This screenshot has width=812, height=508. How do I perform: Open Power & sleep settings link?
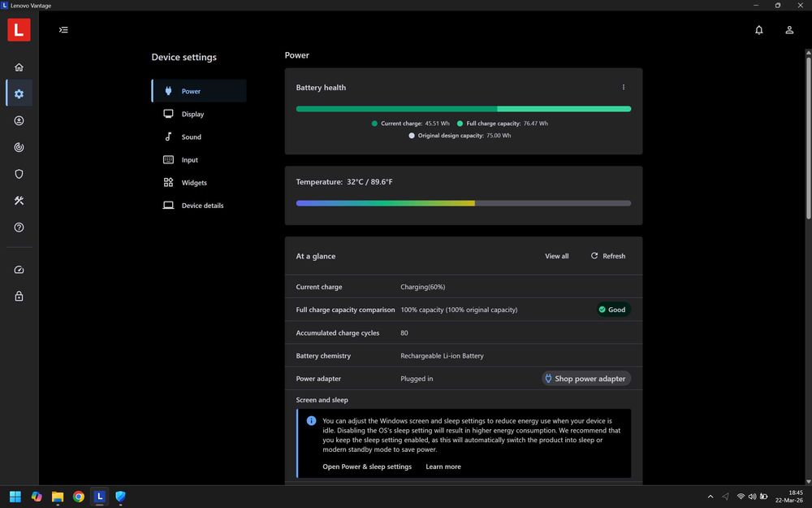(367, 467)
